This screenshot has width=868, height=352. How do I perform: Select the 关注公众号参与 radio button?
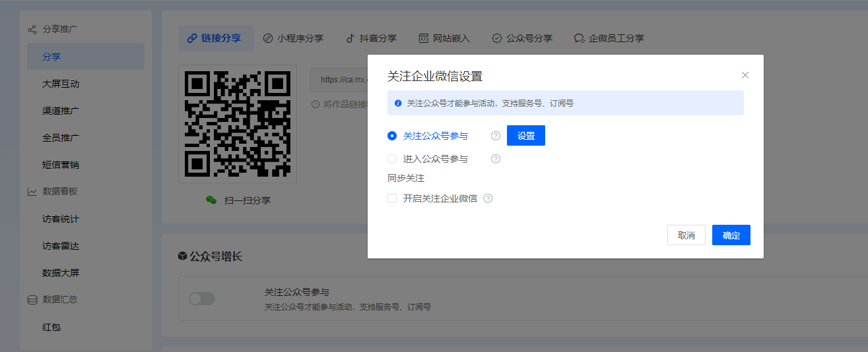point(392,136)
